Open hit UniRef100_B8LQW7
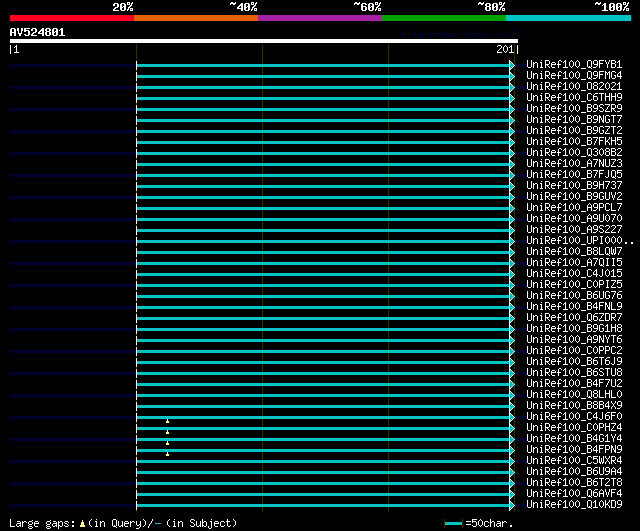This screenshot has height=531, width=640. 574,251
